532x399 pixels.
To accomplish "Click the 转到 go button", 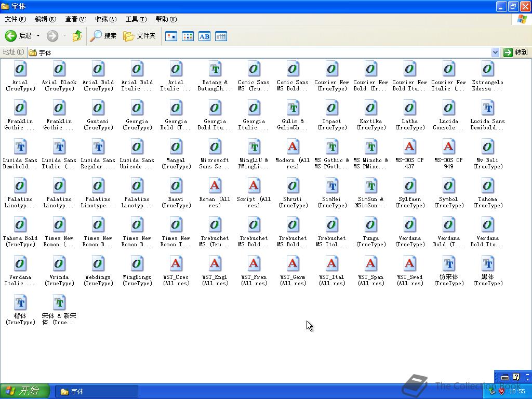I will (516, 52).
